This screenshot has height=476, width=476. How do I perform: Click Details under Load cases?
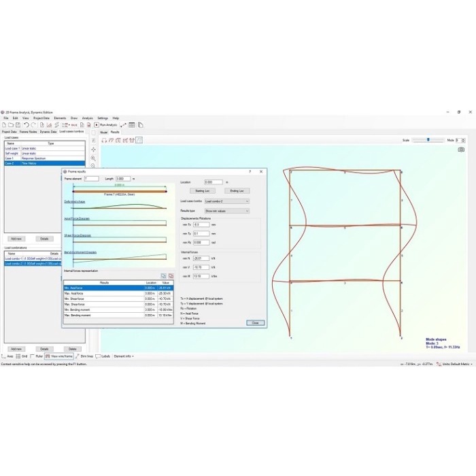(44, 239)
